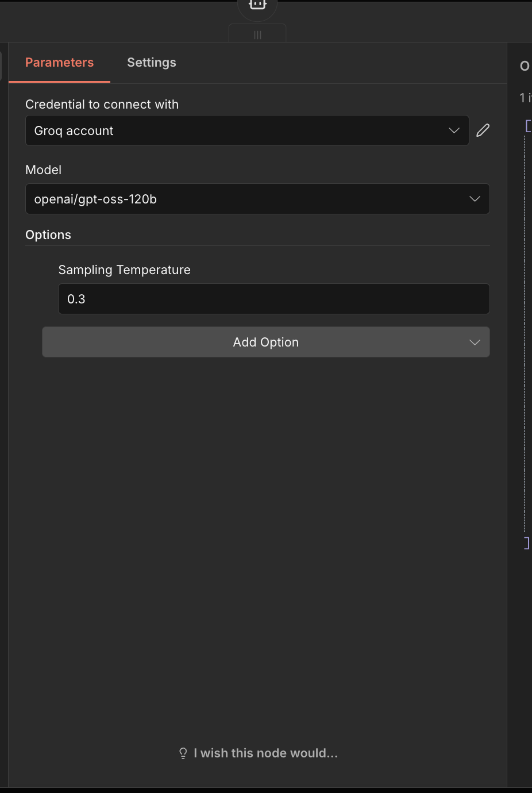Open the Model dropdown chevron
Image resolution: width=532 pixels, height=793 pixels.
475,199
